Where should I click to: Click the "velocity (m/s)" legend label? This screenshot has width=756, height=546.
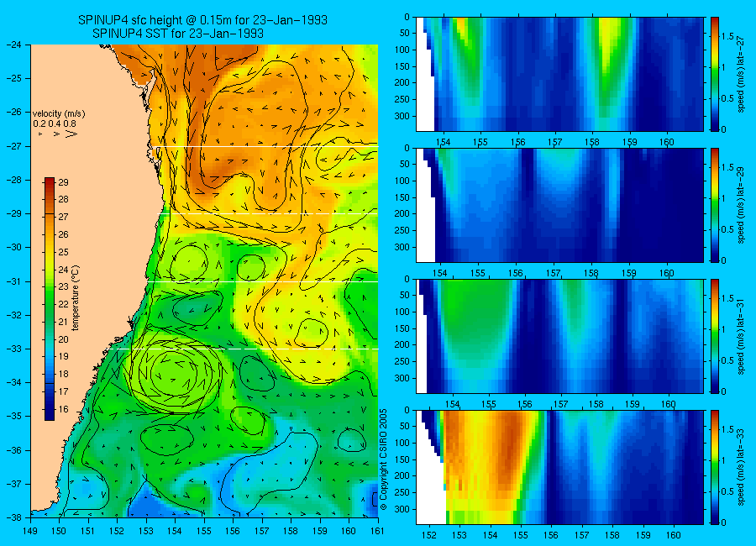(59, 114)
